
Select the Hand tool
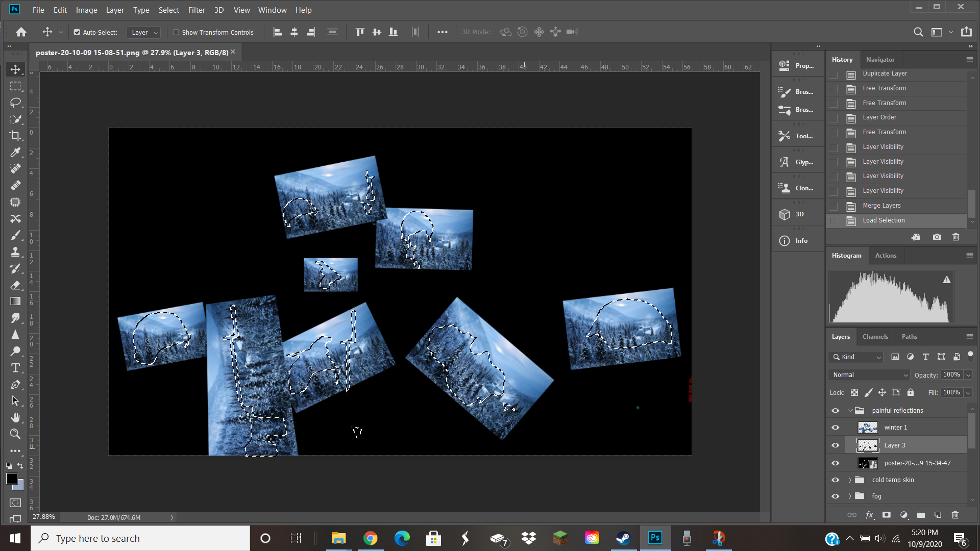pyautogui.click(x=15, y=417)
